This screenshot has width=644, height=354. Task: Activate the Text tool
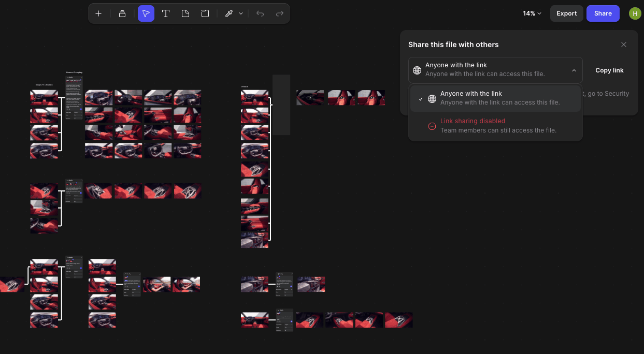[166, 13]
